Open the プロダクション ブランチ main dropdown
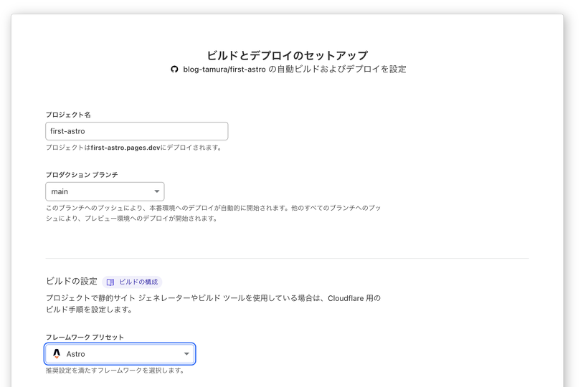Screen dimensions: 588x387 click(x=105, y=191)
